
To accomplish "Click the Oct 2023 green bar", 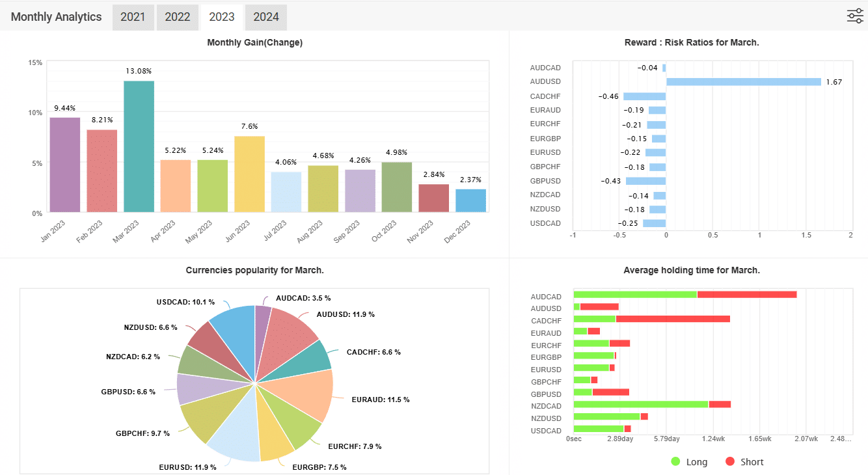I will pos(397,187).
